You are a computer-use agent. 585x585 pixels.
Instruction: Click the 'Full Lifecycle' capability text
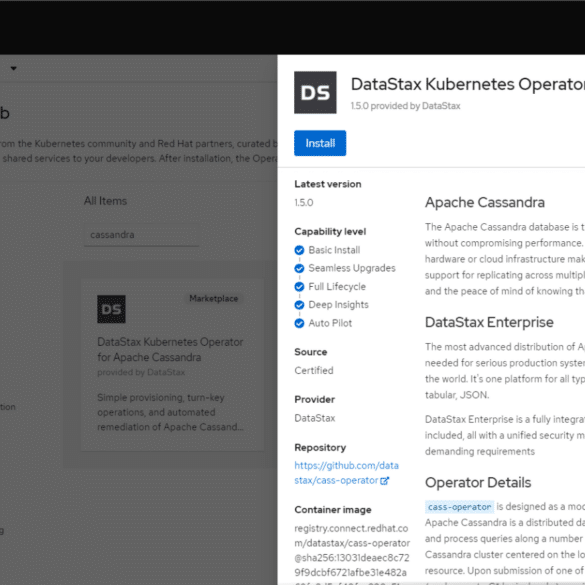click(337, 287)
